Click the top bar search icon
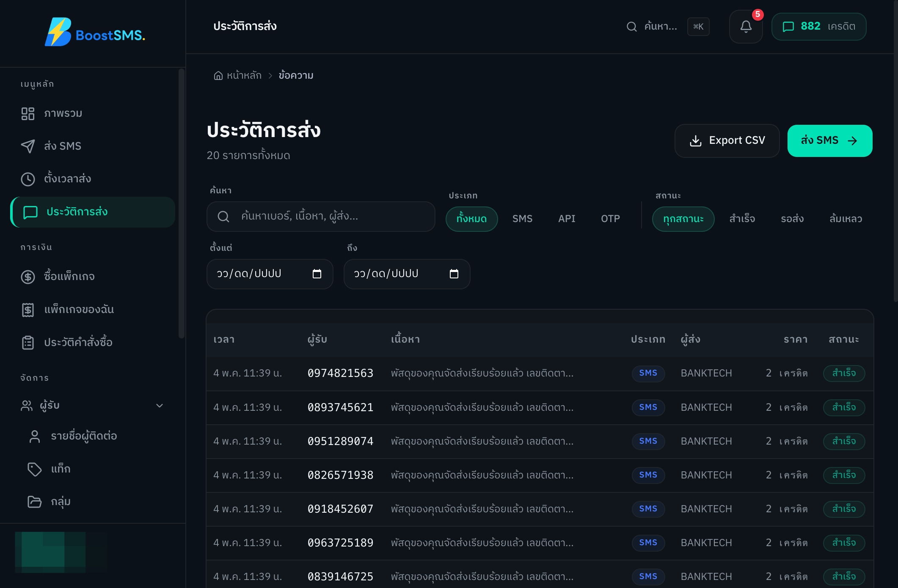The width and height of the screenshot is (898, 588). [x=631, y=27]
